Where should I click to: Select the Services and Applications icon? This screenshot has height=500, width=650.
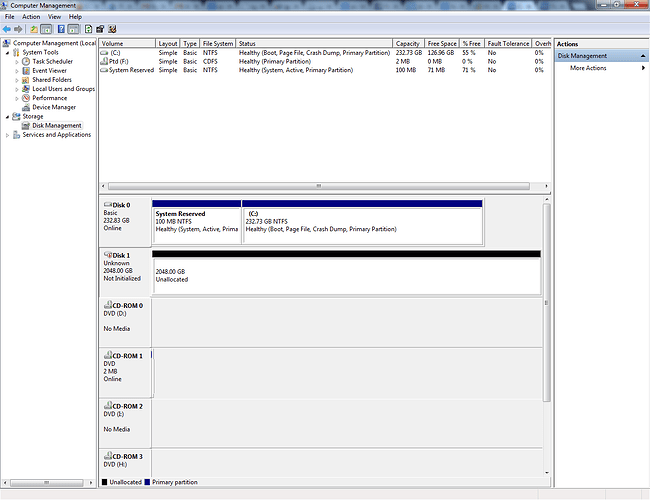[16, 135]
